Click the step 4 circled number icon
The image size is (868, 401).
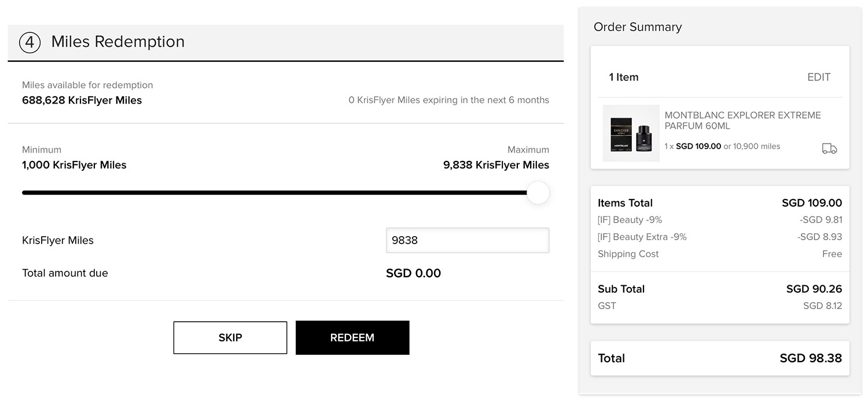pos(30,42)
